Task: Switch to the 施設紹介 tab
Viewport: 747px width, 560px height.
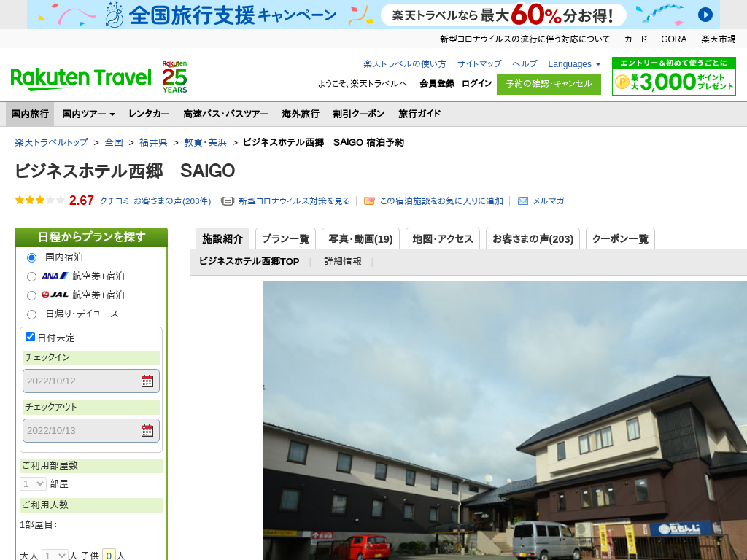Action: click(x=222, y=238)
